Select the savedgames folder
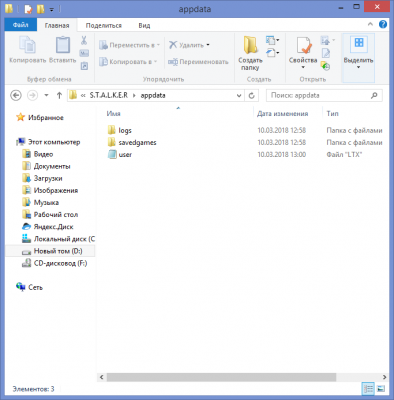The height and width of the screenshot is (400, 394). [137, 143]
